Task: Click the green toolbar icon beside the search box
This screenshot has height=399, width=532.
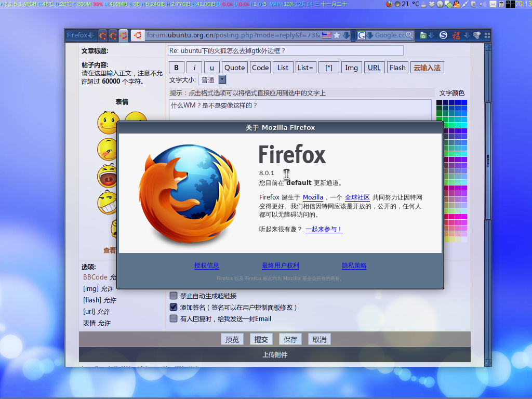Action: pyautogui.click(x=423, y=35)
